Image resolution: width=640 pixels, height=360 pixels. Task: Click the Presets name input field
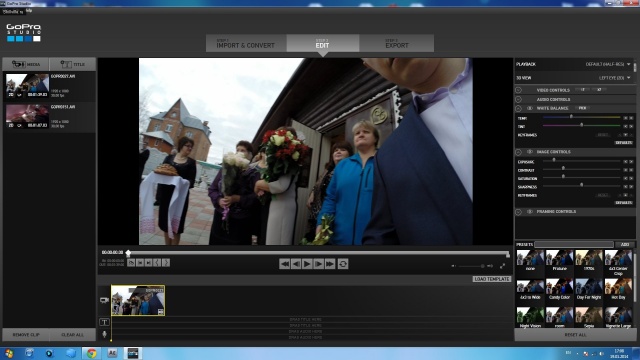pyautogui.click(x=574, y=244)
